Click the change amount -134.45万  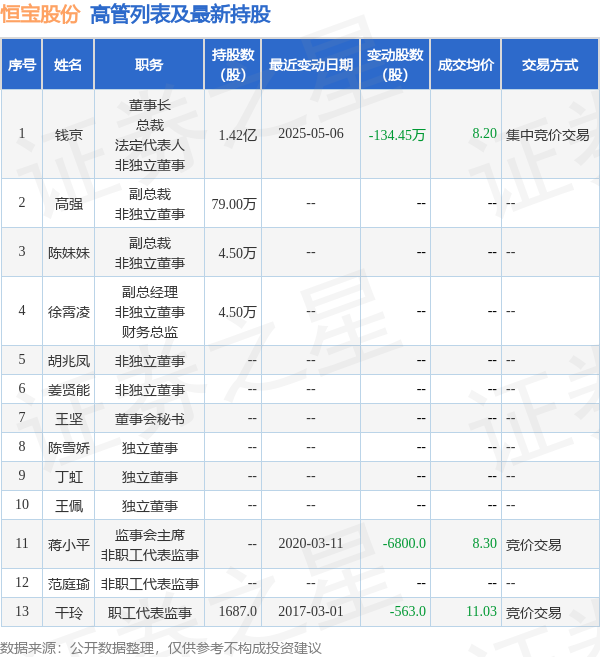[397, 135]
